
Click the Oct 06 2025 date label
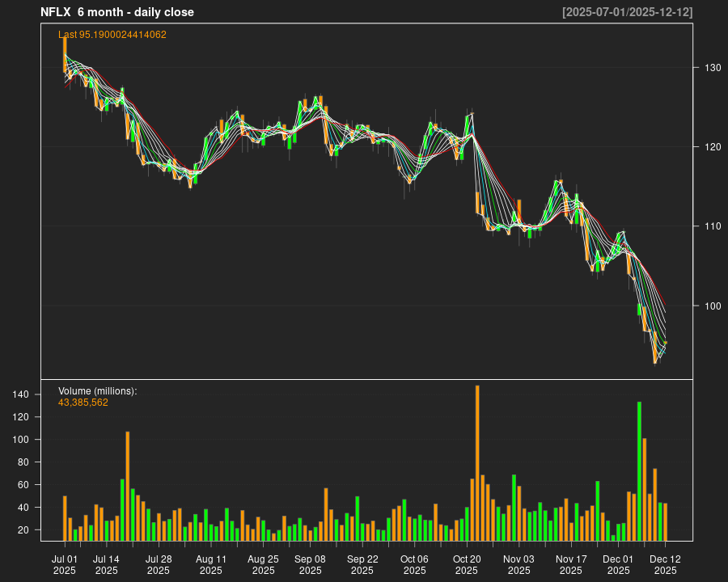413,564
